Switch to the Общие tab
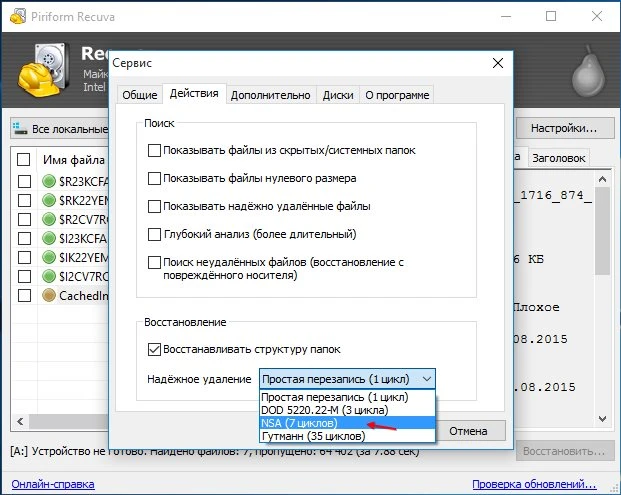 140,95
